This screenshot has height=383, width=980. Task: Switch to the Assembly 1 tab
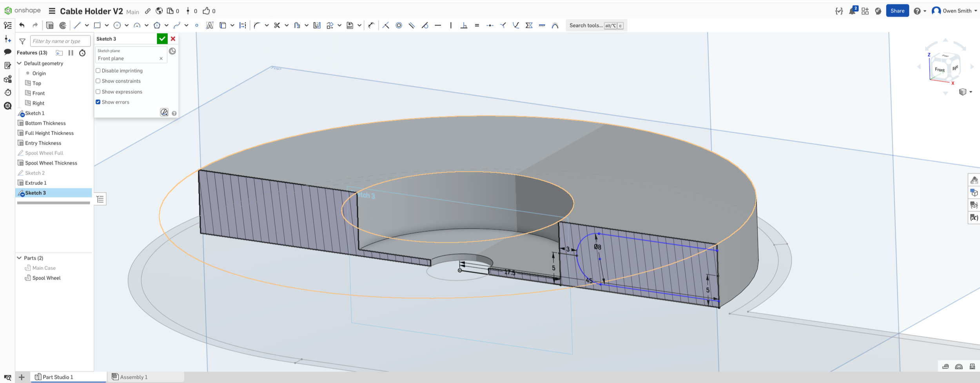click(x=133, y=377)
